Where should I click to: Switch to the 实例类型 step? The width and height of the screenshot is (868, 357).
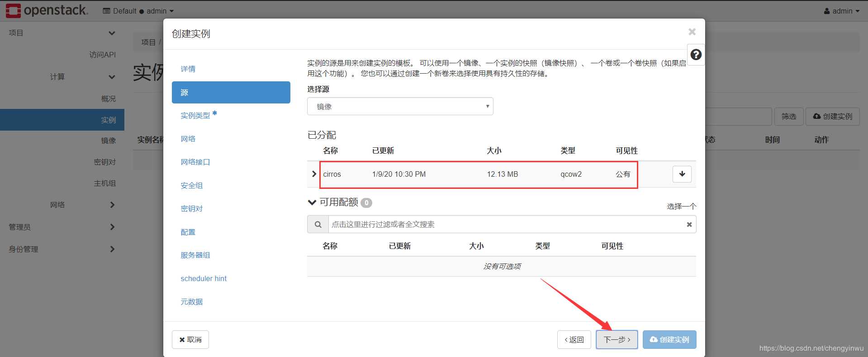click(195, 116)
